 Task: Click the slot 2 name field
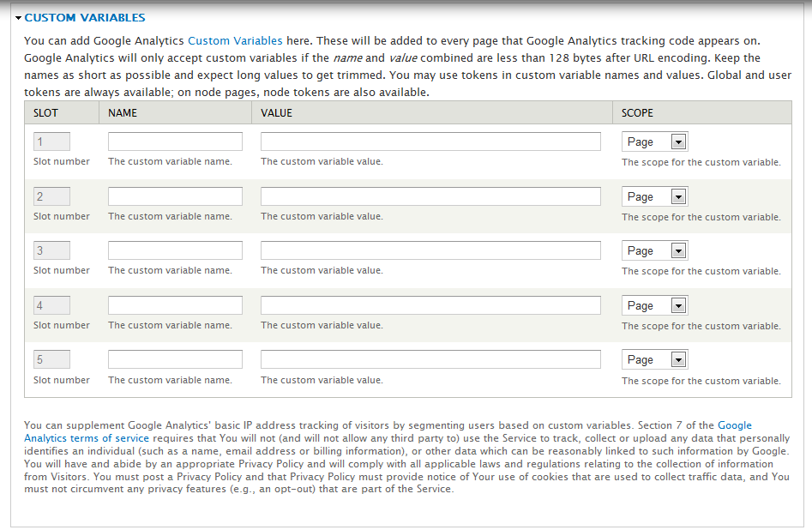point(175,196)
